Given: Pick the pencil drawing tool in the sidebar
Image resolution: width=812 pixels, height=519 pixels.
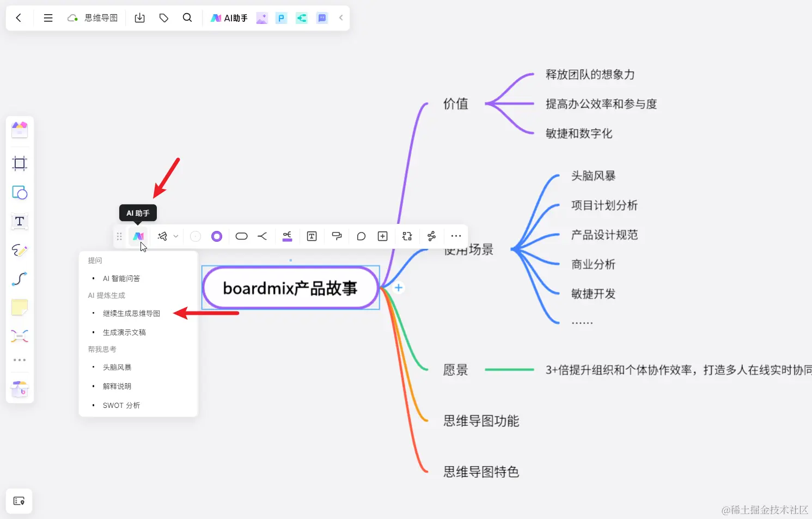Looking at the screenshot, I should click(x=20, y=250).
